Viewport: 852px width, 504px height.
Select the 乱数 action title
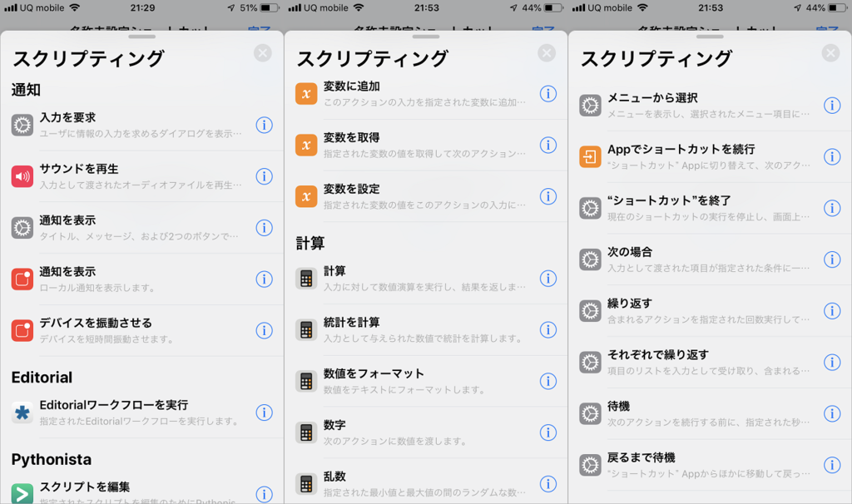334,477
